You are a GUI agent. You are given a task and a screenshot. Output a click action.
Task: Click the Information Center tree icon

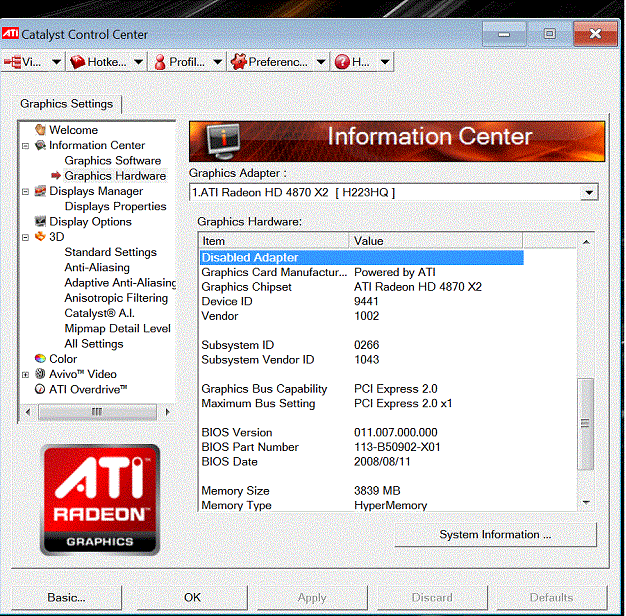coord(40,145)
